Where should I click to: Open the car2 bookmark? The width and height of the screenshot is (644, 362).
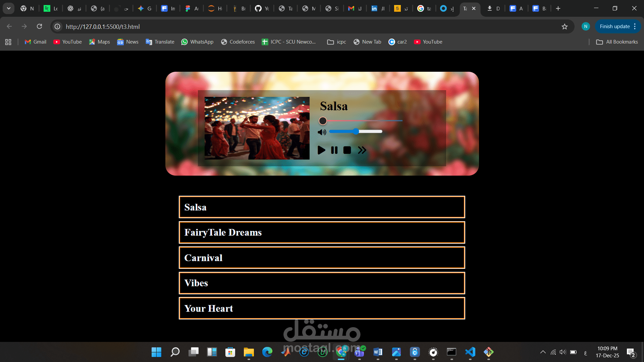(397, 42)
